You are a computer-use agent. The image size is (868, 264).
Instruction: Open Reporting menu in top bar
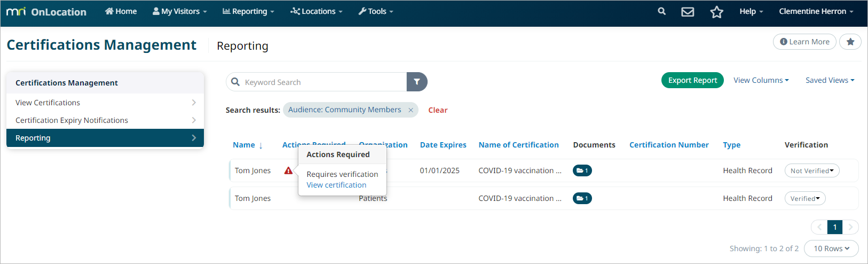coord(248,11)
